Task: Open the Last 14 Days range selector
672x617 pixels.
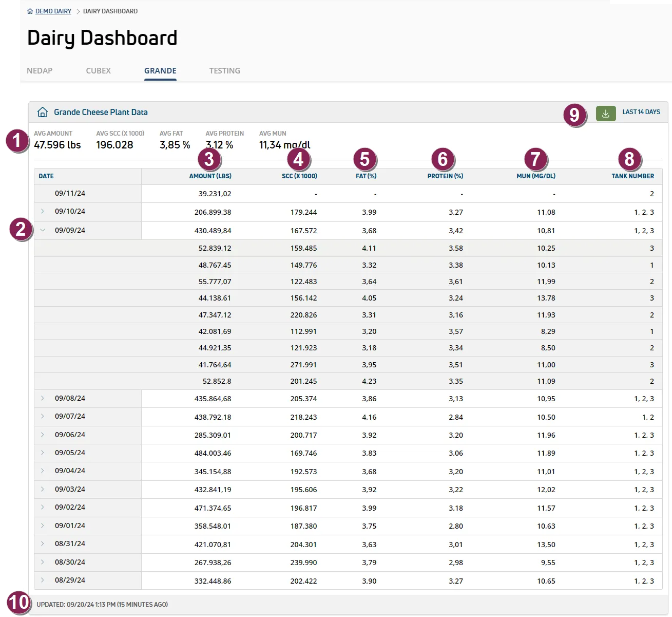Action: coord(641,112)
